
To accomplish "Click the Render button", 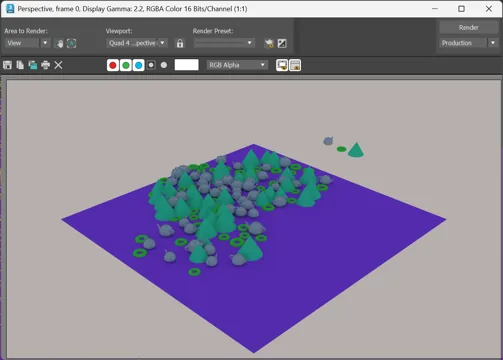I will tap(468, 27).
